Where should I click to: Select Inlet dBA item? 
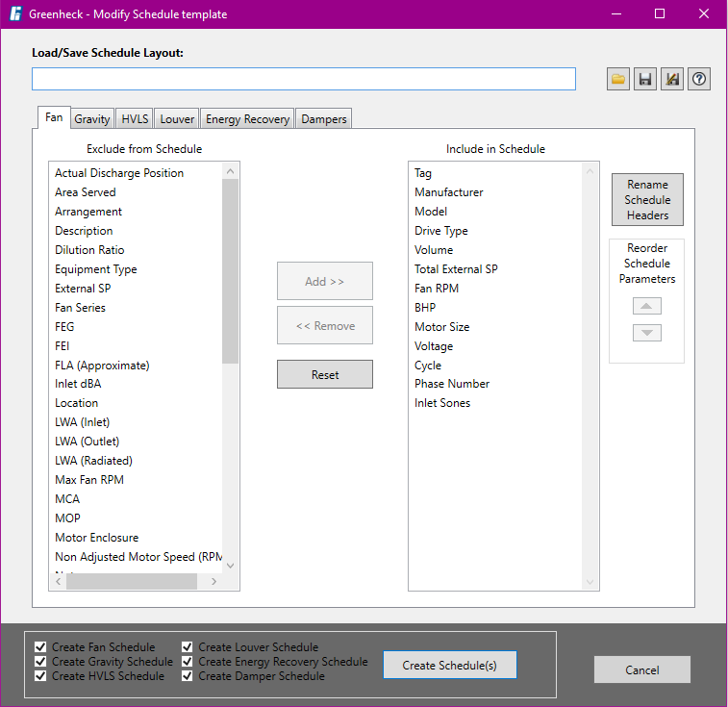78,384
